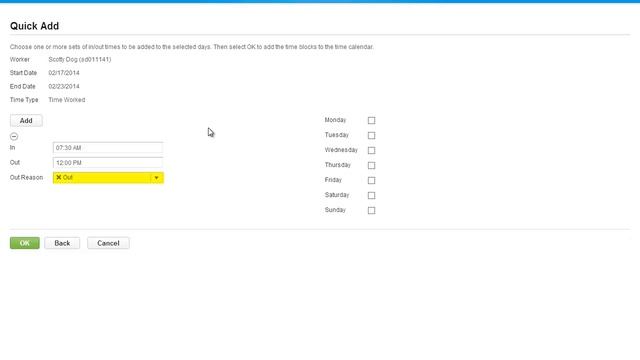Screen dimensions: 640x360
Task: Cancel the Quick Add dialog
Action: pos(108,243)
